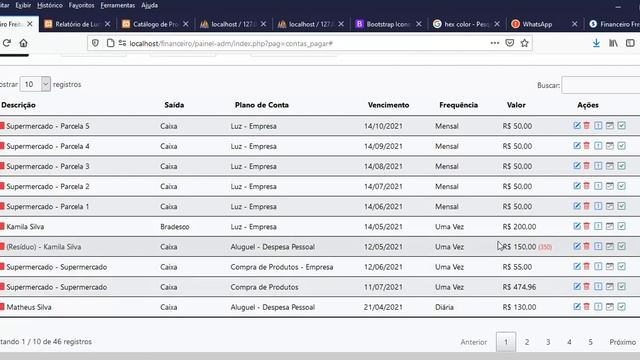The height and width of the screenshot is (360, 640).
Task: Open info for the Matheus Silva entry
Action: pyautogui.click(x=598, y=307)
